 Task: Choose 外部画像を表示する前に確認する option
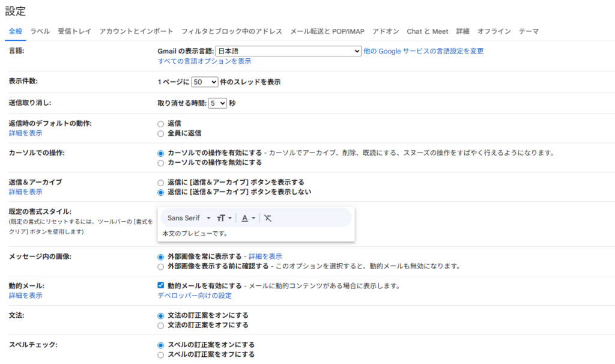point(160,266)
